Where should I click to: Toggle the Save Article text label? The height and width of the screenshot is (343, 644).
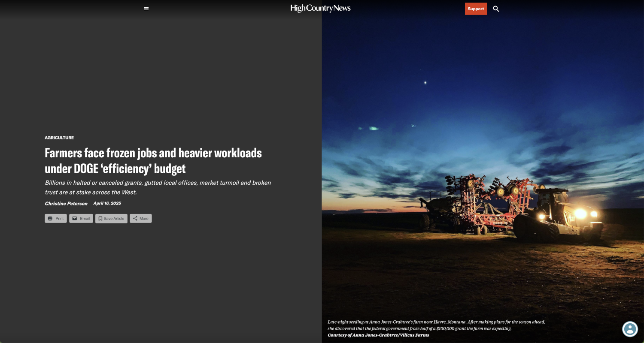(114, 219)
